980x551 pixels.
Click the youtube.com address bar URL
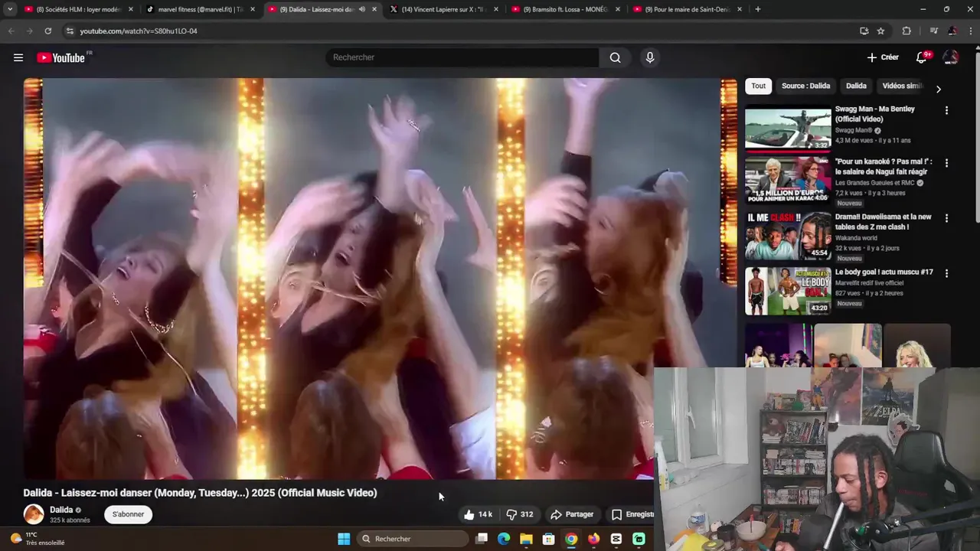click(139, 31)
